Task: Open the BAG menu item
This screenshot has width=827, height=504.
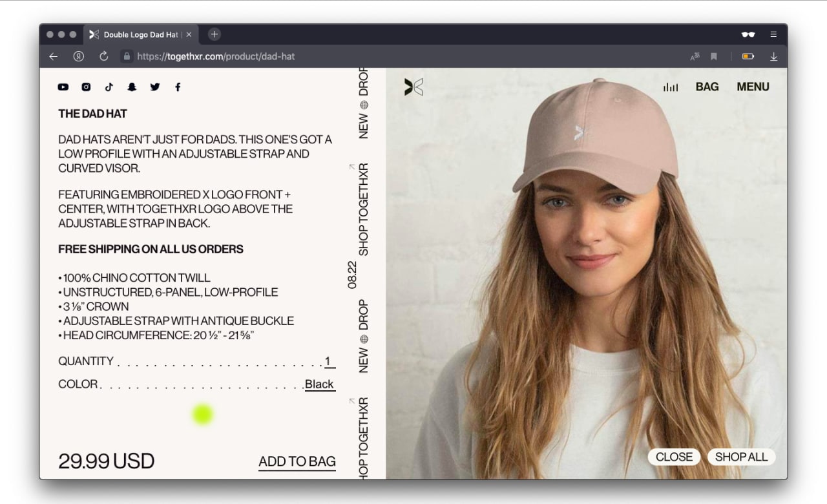Action: click(707, 87)
